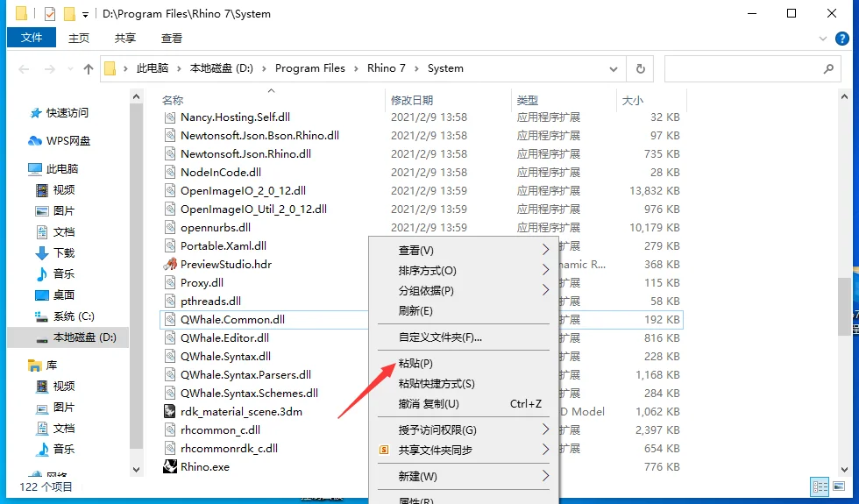
Task: Expand the 查看(V) submenu arrow
Action: (x=545, y=251)
